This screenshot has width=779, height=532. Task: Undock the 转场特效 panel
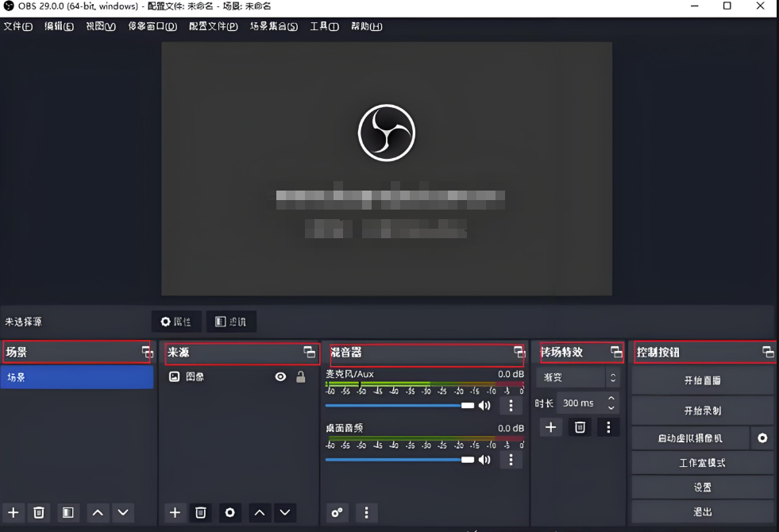pyautogui.click(x=616, y=353)
